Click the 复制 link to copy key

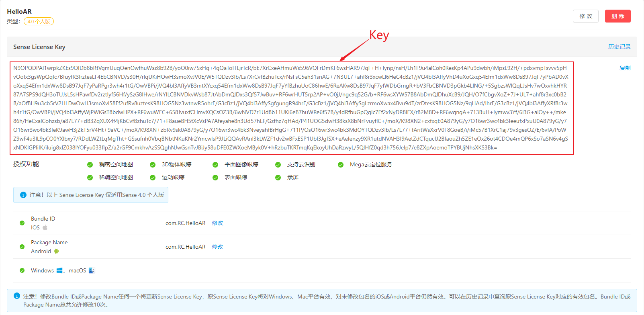(625, 68)
